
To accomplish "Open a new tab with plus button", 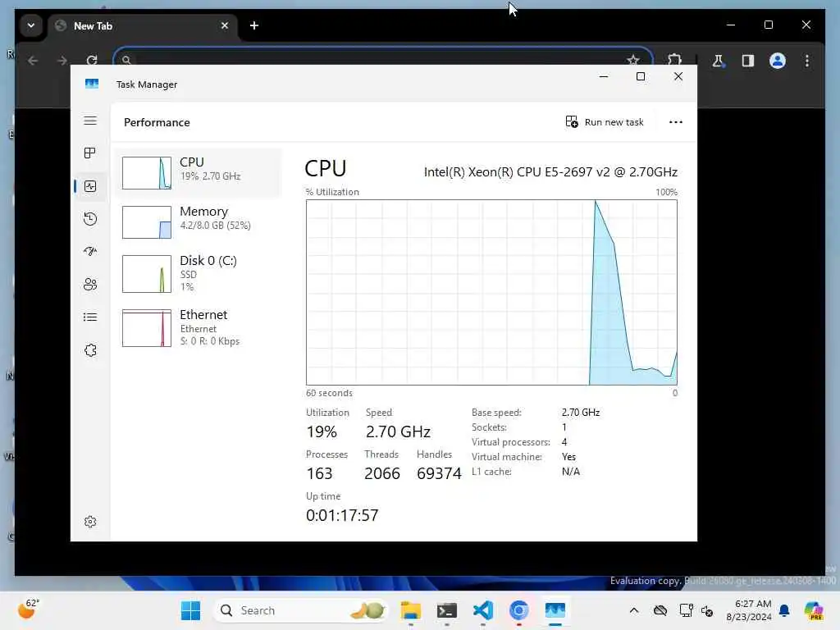I will click(254, 25).
